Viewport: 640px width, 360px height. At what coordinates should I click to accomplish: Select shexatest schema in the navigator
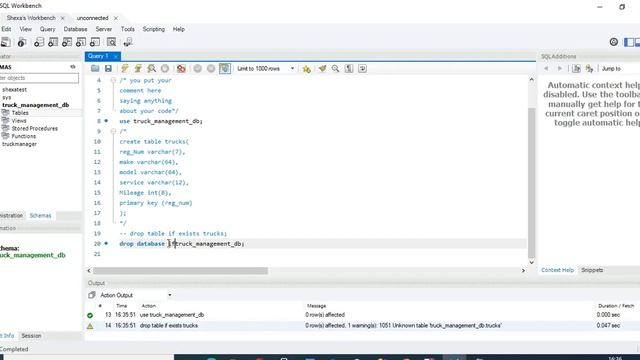[14, 90]
